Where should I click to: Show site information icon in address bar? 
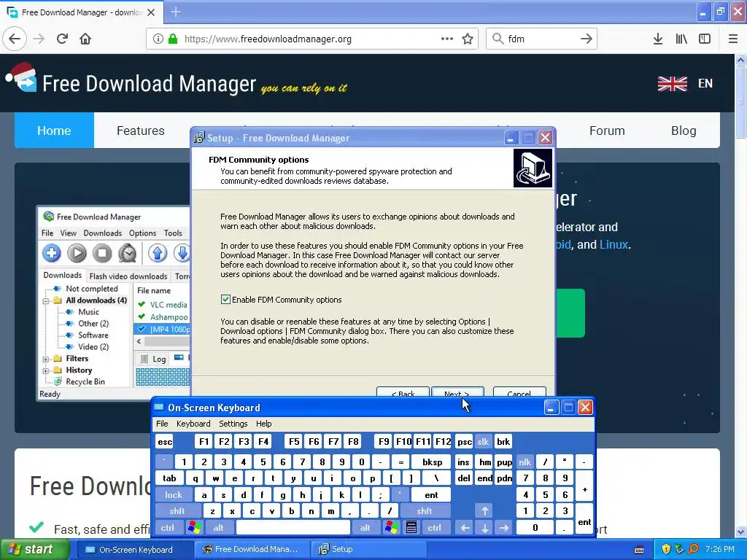coord(158,39)
